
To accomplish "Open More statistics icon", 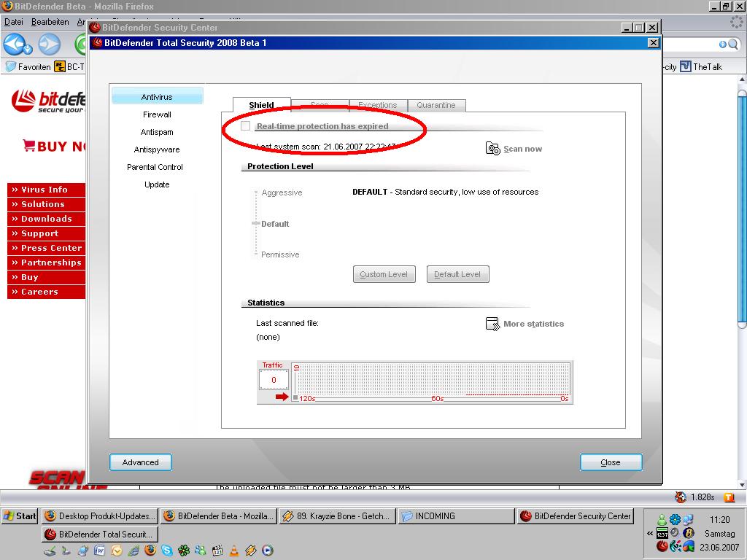I will [492, 324].
